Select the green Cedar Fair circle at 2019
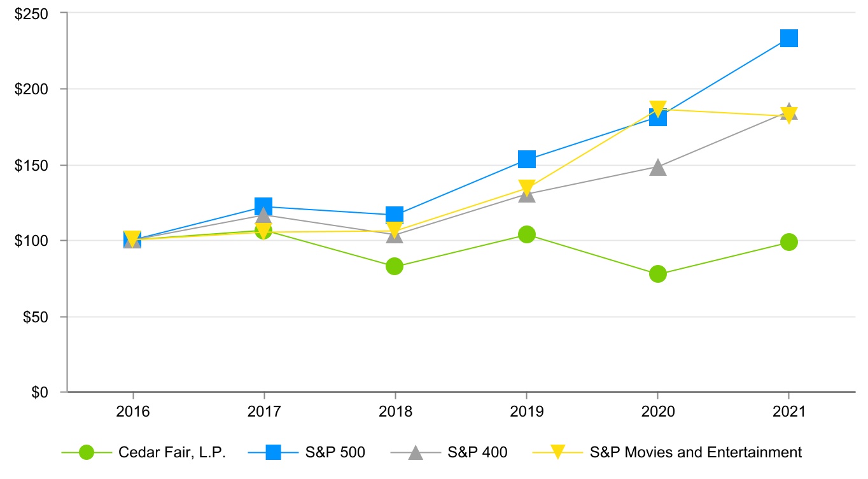Image resolution: width=868 pixels, height=479 pixels. pos(526,234)
